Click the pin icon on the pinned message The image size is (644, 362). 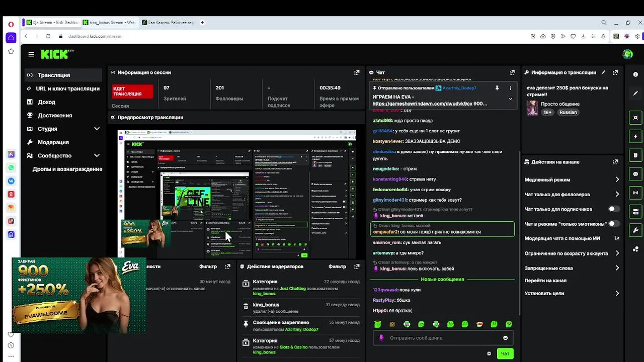(497, 88)
